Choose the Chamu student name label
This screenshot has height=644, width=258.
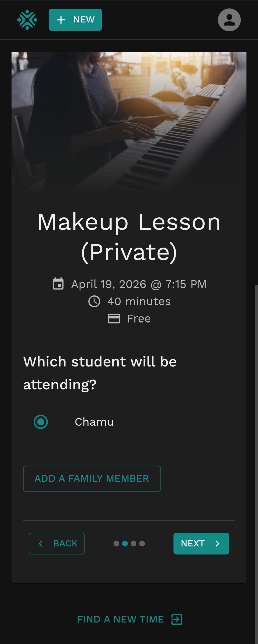tap(94, 422)
